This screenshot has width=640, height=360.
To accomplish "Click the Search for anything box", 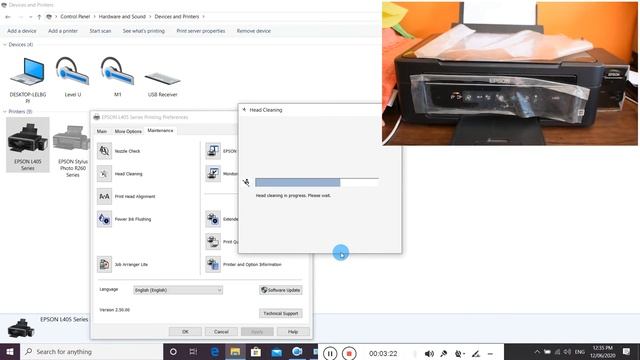I will (91, 351).
